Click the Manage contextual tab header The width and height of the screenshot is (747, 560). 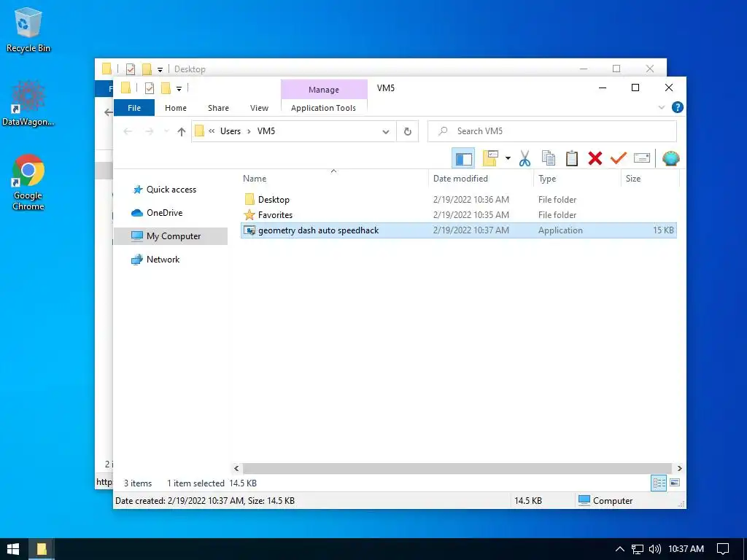[324, 90]
